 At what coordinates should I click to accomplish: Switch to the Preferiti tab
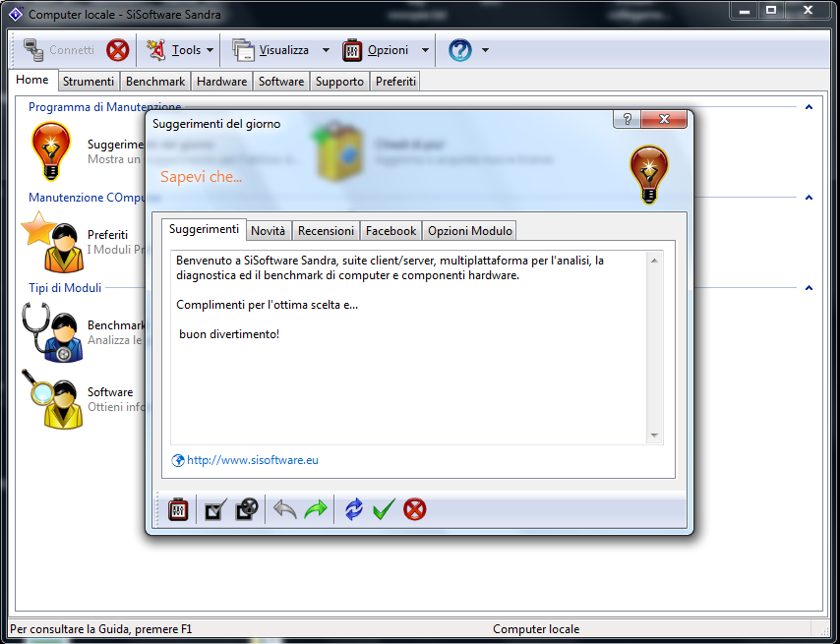(395, 82)
